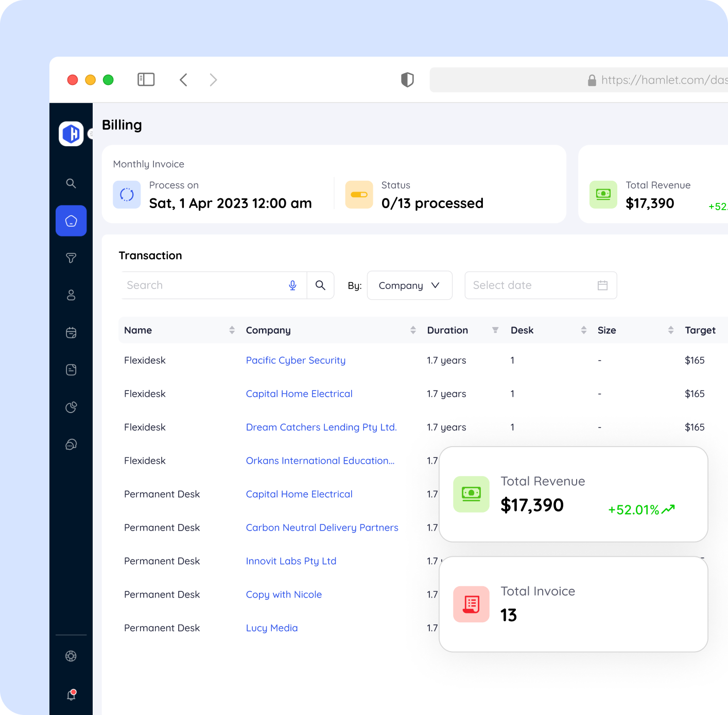The height and width of the screenshot is (715, 728).
Task: Click the calendar icon in date field
Action: (x=602, y=285)
